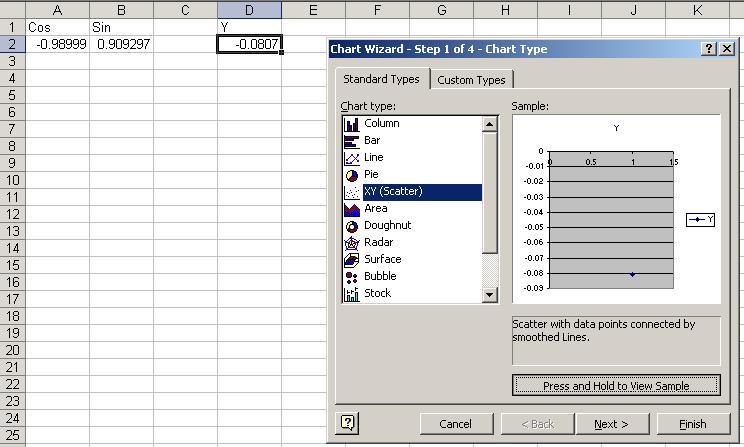Select the Column chart type icon
The width and height of the screenshot is (744, 447).
[351, 124]
